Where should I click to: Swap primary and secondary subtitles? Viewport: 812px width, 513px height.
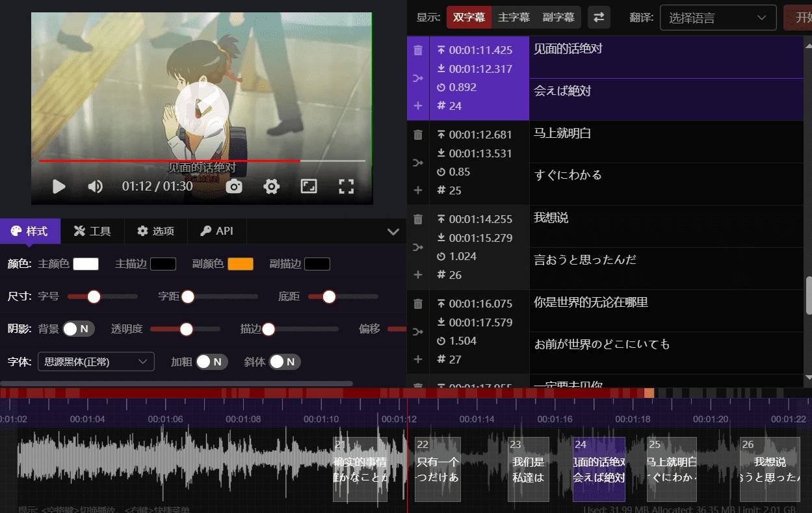click(599, 18)
